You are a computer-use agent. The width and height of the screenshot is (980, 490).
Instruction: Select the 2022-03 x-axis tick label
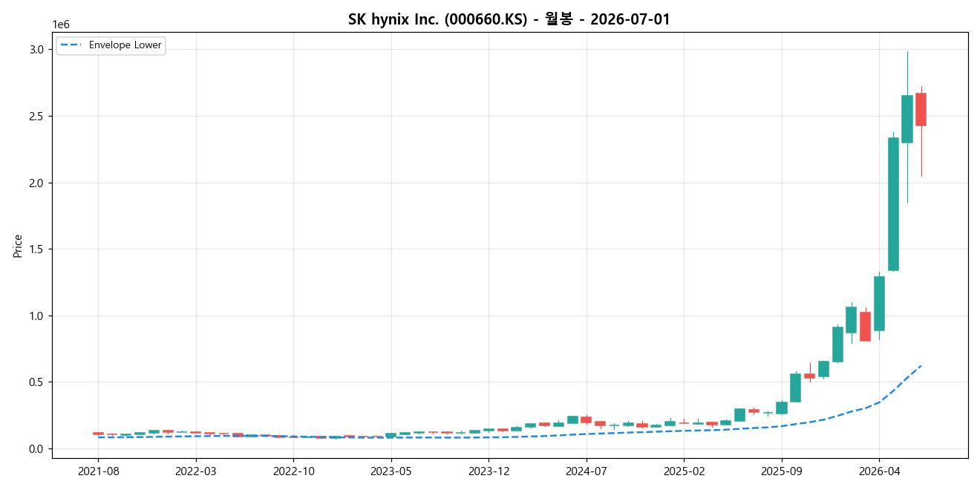click(196, 471)
